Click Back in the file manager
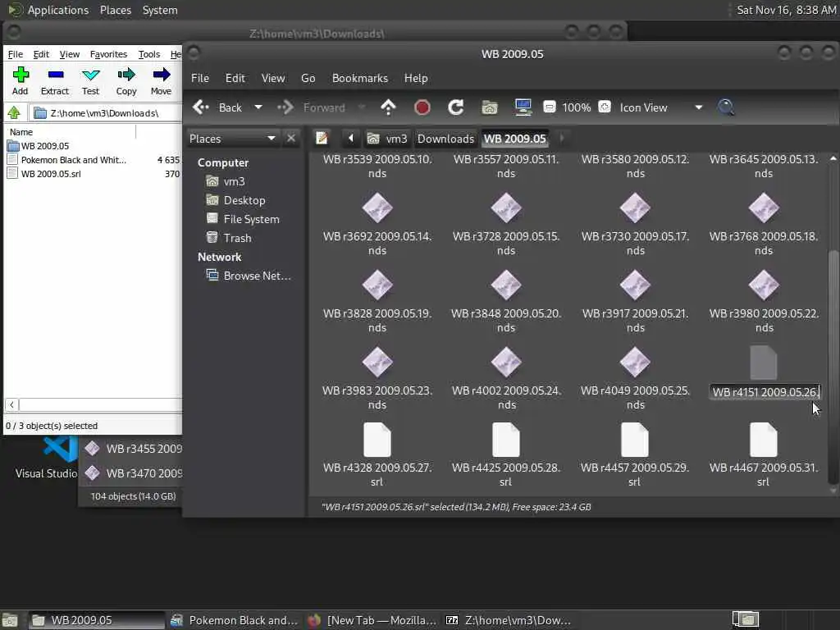The width and height of the screenshot is (840, 630). [x=217, y=107]
